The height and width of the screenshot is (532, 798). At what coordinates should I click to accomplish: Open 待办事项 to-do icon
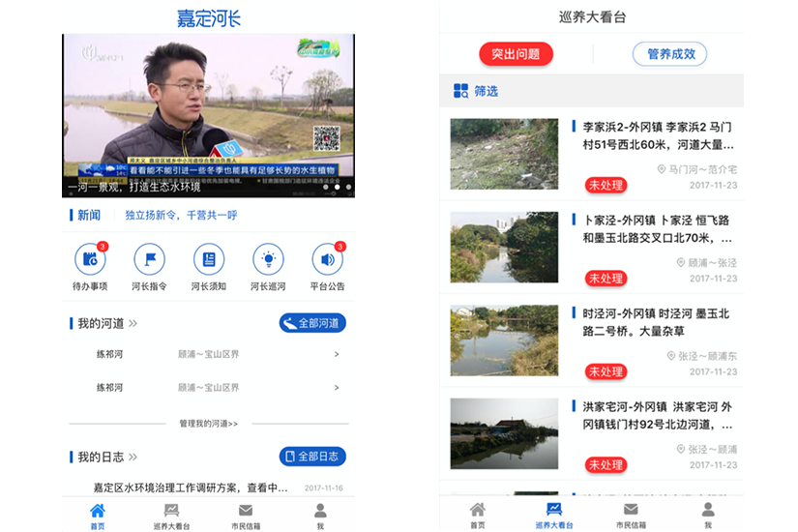point(90,259)
